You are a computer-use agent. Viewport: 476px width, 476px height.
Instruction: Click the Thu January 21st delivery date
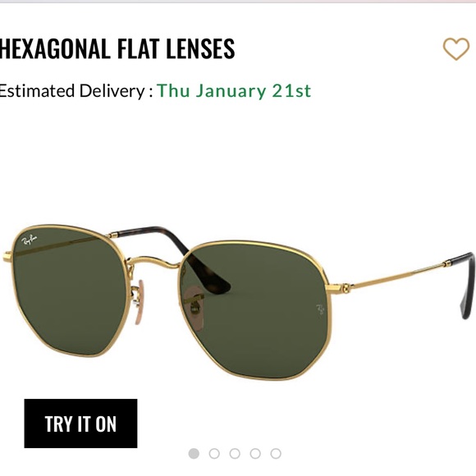click(x=234, y=91)
